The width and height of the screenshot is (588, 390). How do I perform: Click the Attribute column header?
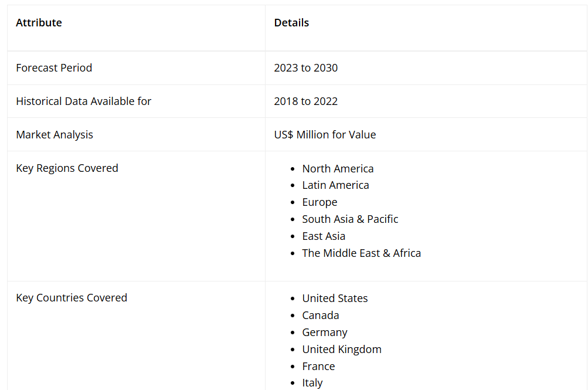39,23
